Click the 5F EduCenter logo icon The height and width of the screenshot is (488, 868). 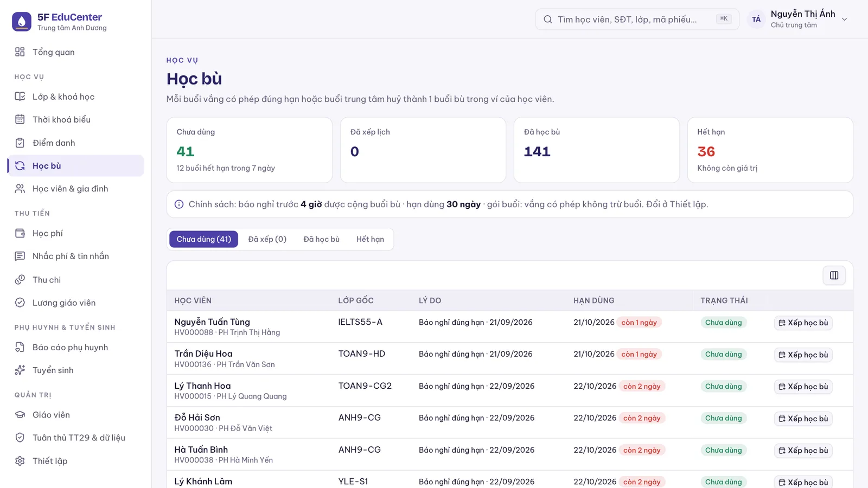coord(22,22)
